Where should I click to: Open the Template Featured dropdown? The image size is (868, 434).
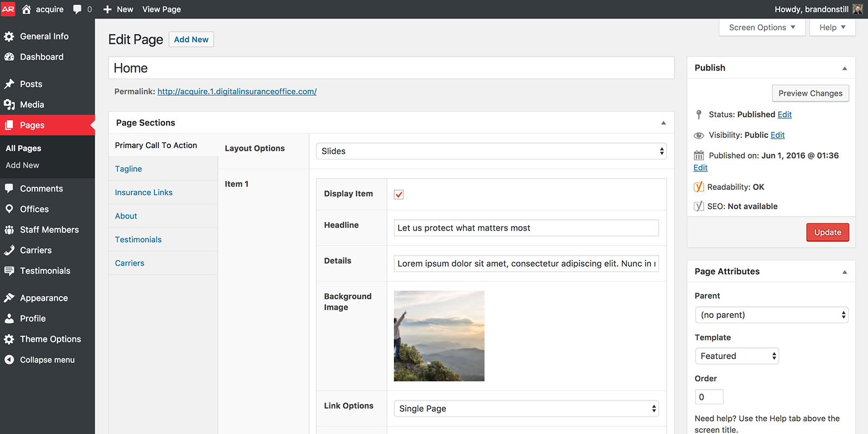pyautogui.click(x=737, y=356)
